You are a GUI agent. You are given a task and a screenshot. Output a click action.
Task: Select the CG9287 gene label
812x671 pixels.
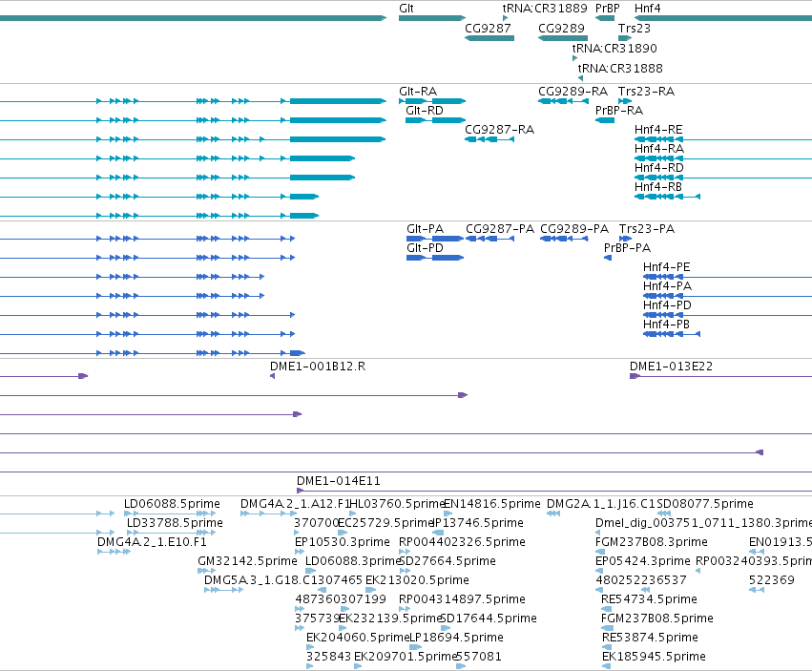[488, 28]
